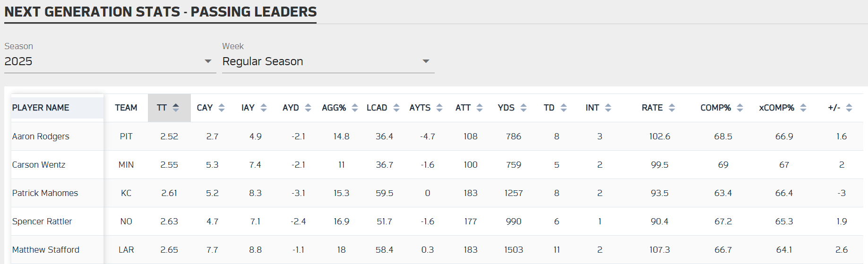This screenshot has width=868, height=264.
Task: Click the IAY sort arrows icon
Action: (264, 108)
